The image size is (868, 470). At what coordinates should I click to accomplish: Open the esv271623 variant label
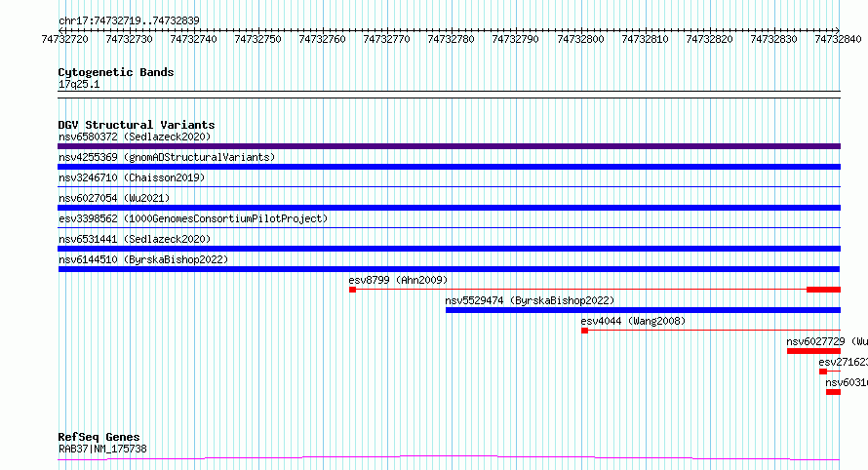[x=843, y=362]
